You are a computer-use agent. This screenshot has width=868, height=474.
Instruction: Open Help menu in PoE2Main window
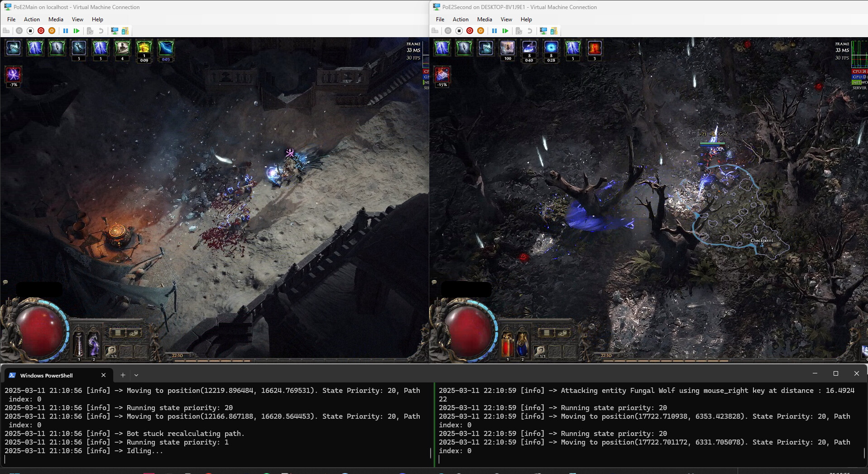[97, 19]
